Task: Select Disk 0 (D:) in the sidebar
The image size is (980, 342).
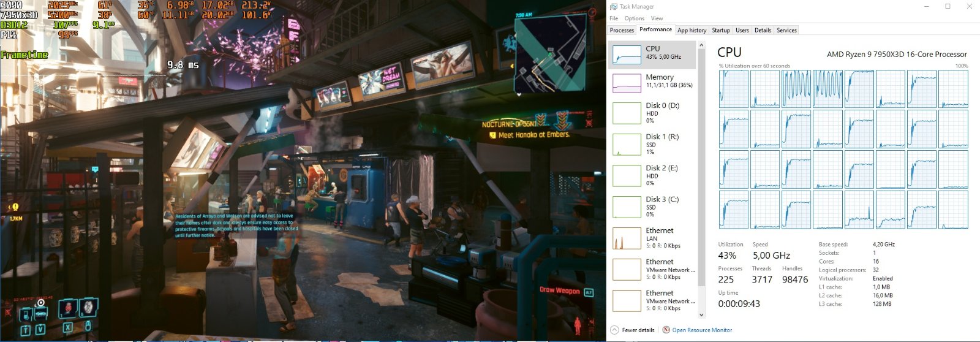Action: point(652,113)
